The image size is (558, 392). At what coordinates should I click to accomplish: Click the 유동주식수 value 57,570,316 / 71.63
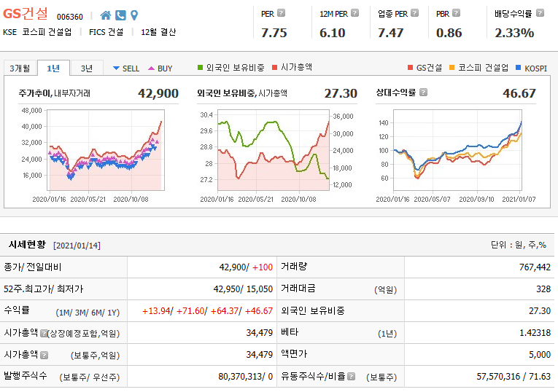tap(514, 377)
